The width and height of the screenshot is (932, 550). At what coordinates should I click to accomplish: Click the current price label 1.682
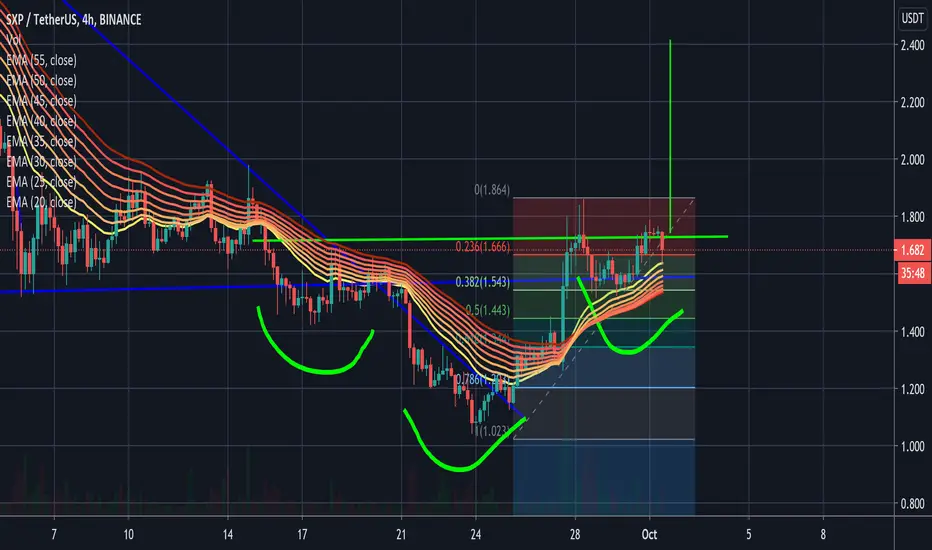912,250
